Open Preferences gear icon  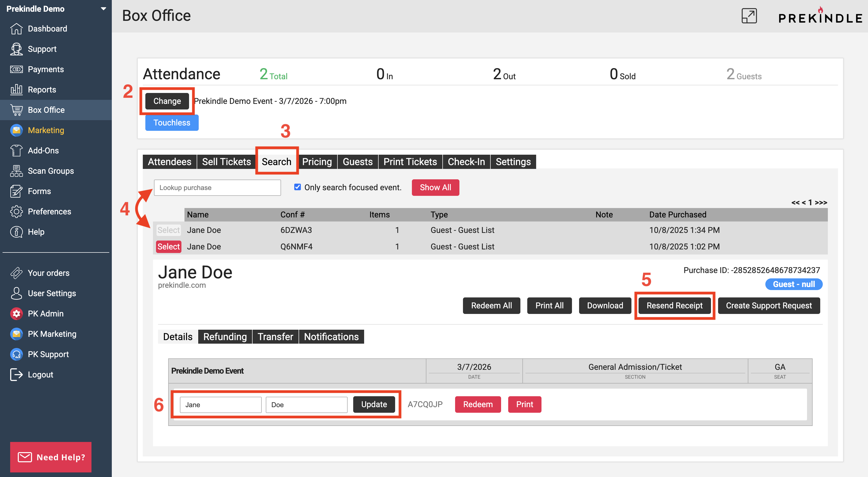16,212
